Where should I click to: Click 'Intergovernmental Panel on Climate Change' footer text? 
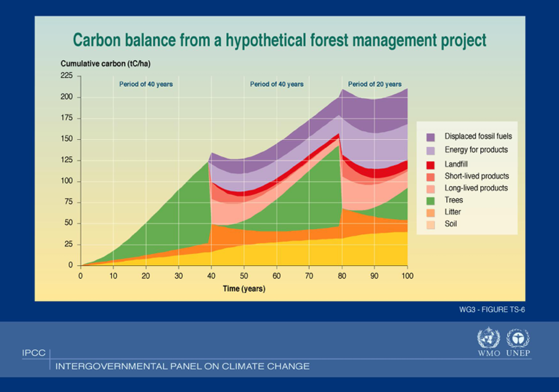(x=182, y=367)
